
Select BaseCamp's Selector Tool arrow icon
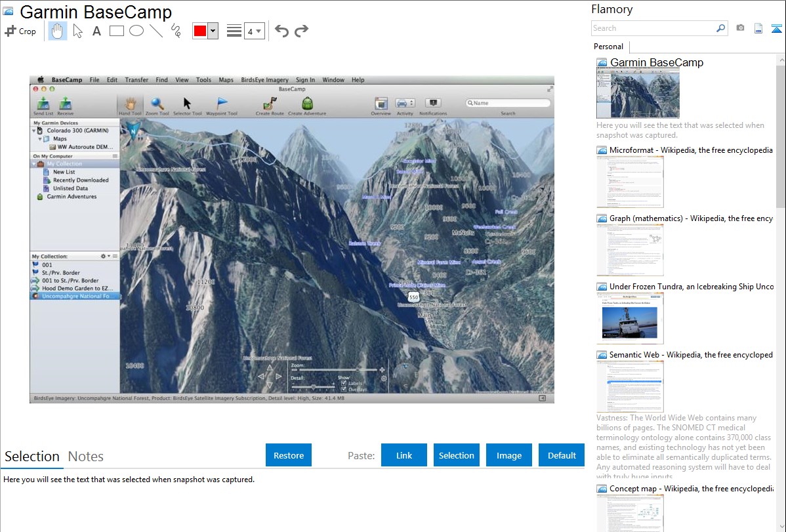(x=188, y=104)
